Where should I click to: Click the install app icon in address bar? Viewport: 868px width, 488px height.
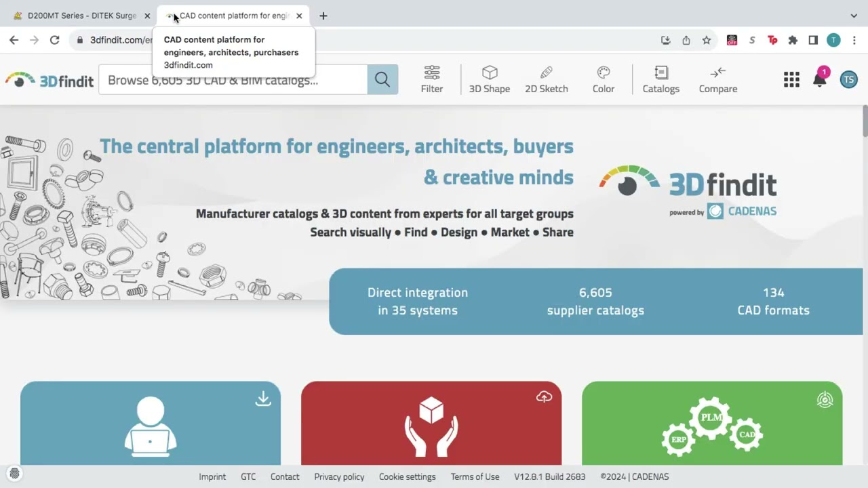(x=666, y=40)
